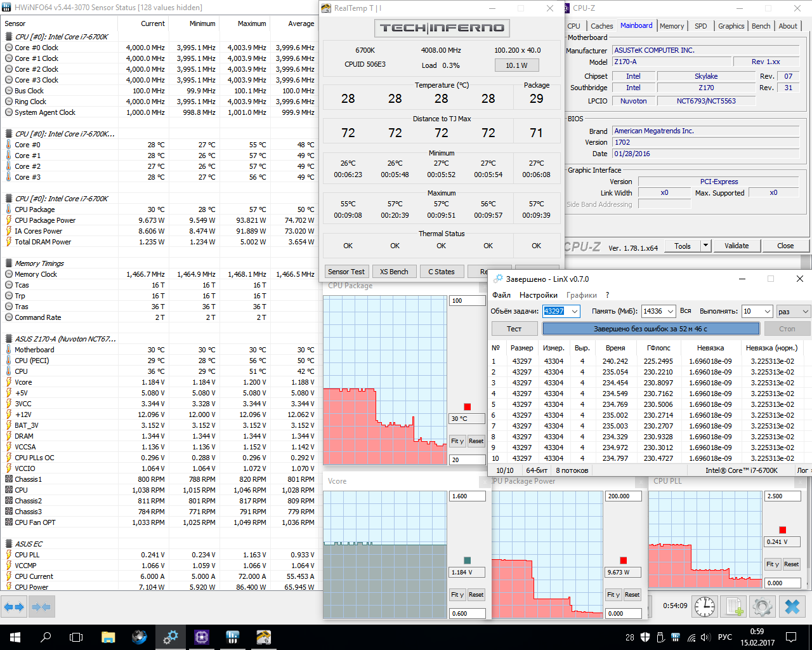Switch to RealTemp yellow taskbar icon
This screenshot has height=650, width=812.
(x=264, y=637)
